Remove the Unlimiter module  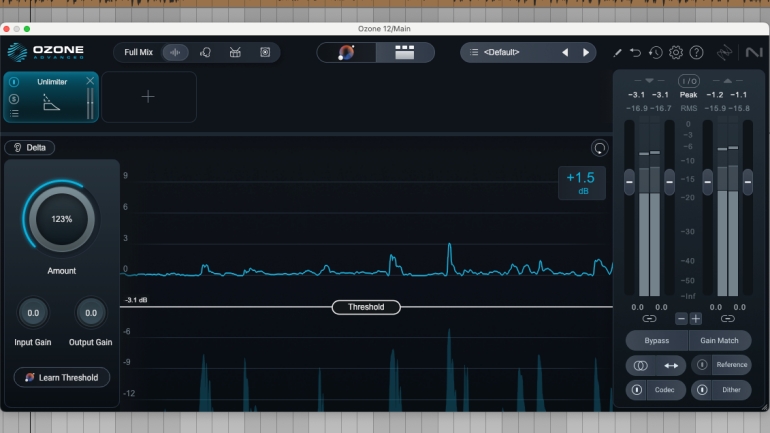pos(90,81)
